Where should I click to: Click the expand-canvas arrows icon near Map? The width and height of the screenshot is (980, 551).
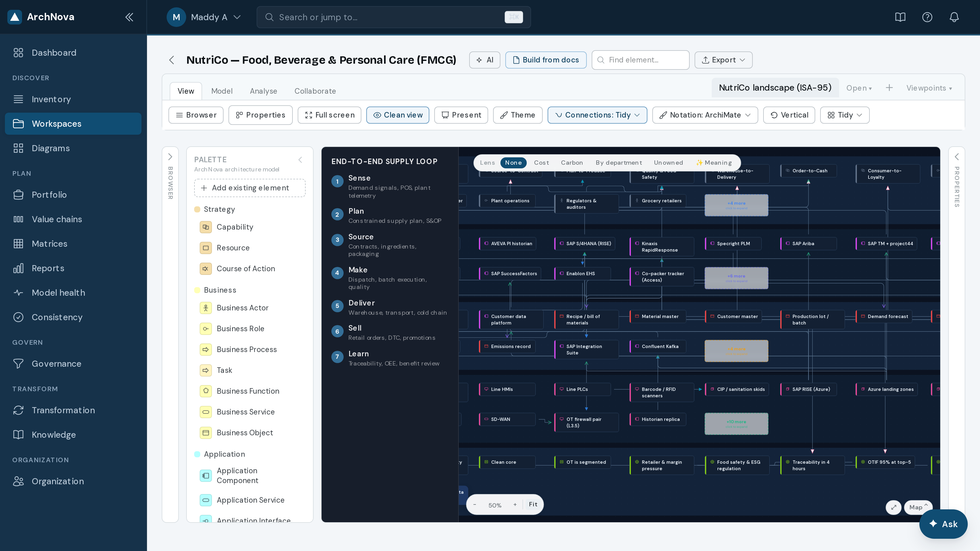[894, 507]
